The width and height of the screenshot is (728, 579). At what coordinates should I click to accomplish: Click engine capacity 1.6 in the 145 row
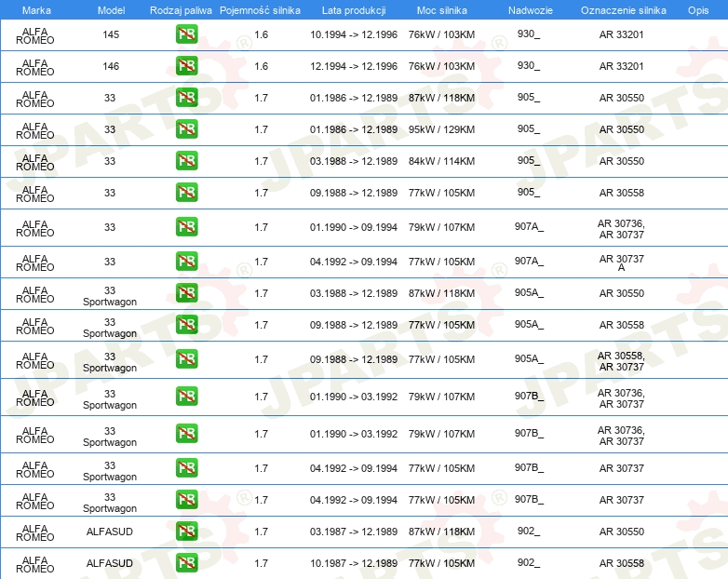tap(262, 34)
